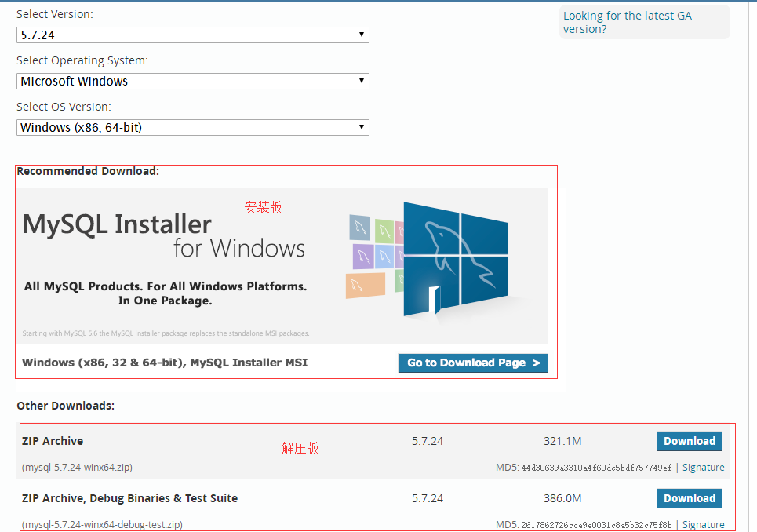Click the 5.7.24 version in Debug Binaries row
Viewport: 757px width, 532px height.
(x=428, y=498)
